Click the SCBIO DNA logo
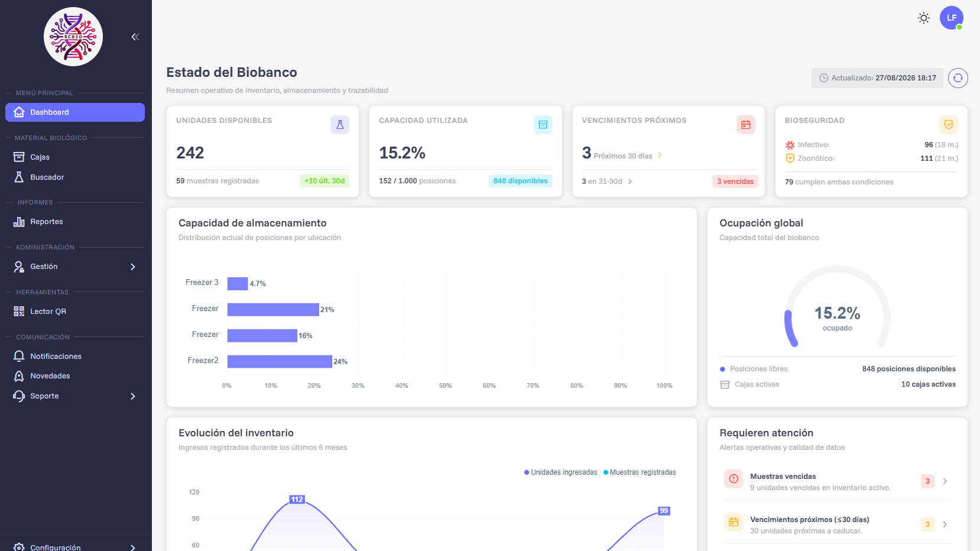 [x=73, y=37]
